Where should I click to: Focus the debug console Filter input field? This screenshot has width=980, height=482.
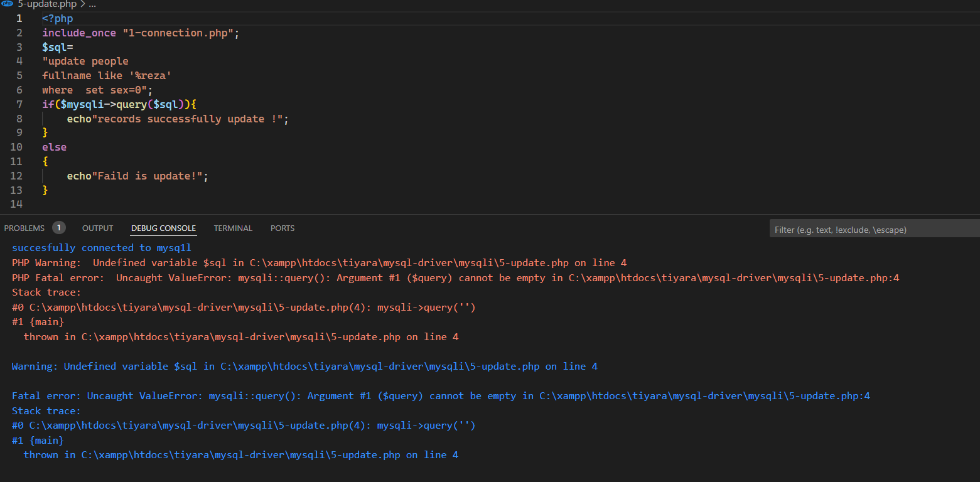pyautogui.click(x=875, y=229)
